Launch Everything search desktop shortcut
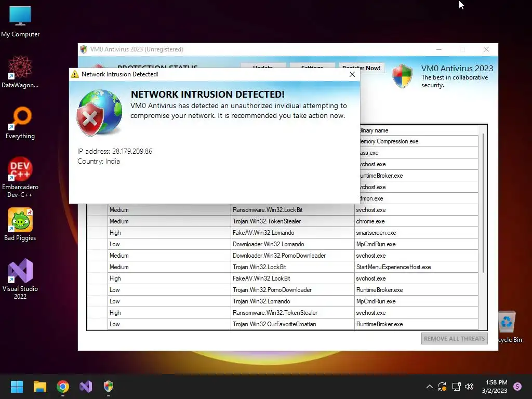This screenshot has height=399, width=532. tap(20, 123)
